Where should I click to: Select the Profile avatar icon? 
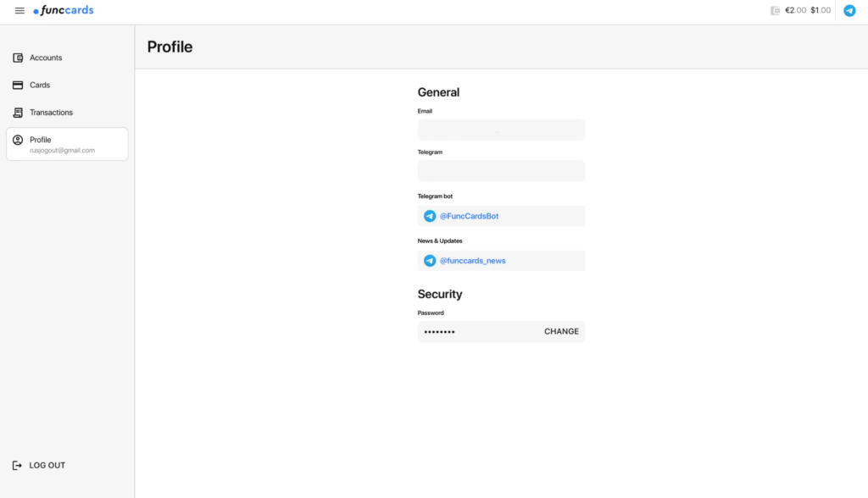pos(18,140)
